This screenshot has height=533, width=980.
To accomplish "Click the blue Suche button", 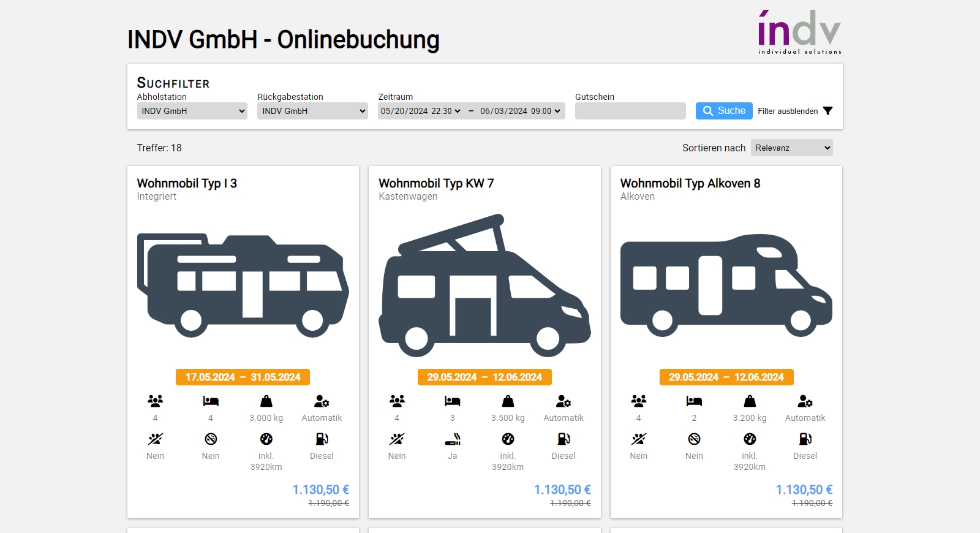I will coord(724,111).
